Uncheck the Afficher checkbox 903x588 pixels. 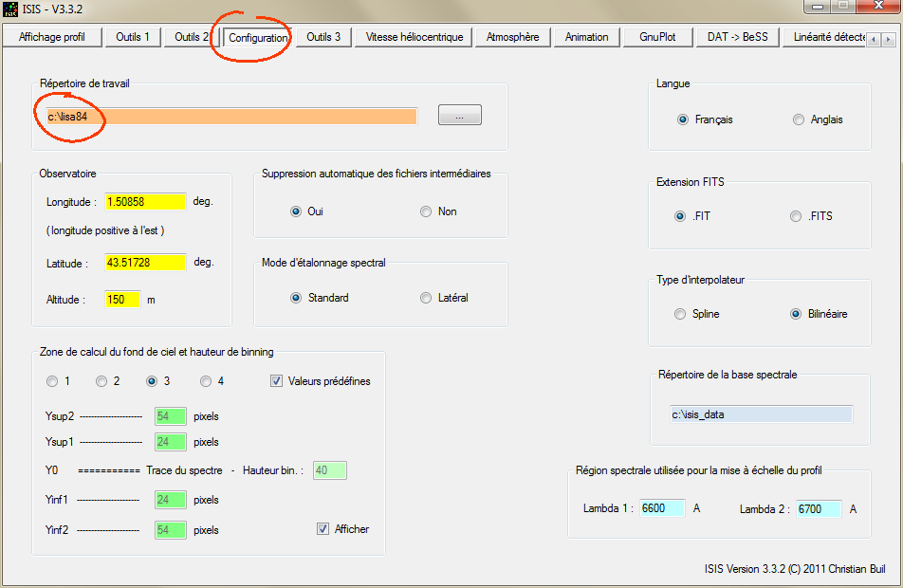pyautogui.click(x=323, y=529)
